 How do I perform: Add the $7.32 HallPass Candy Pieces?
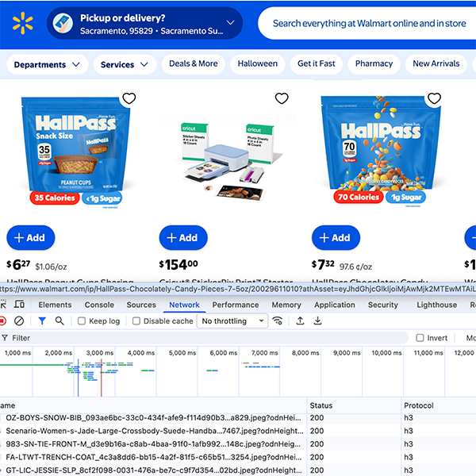(336, 238)
